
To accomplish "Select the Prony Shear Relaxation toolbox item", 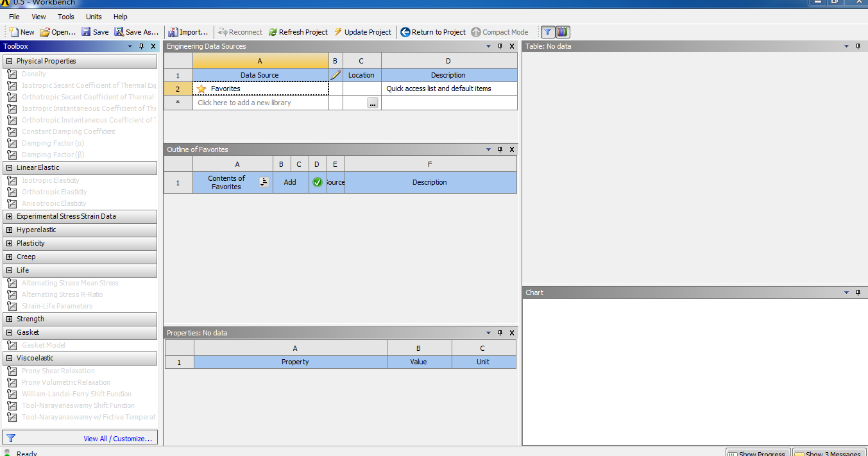I will point(58,371).
